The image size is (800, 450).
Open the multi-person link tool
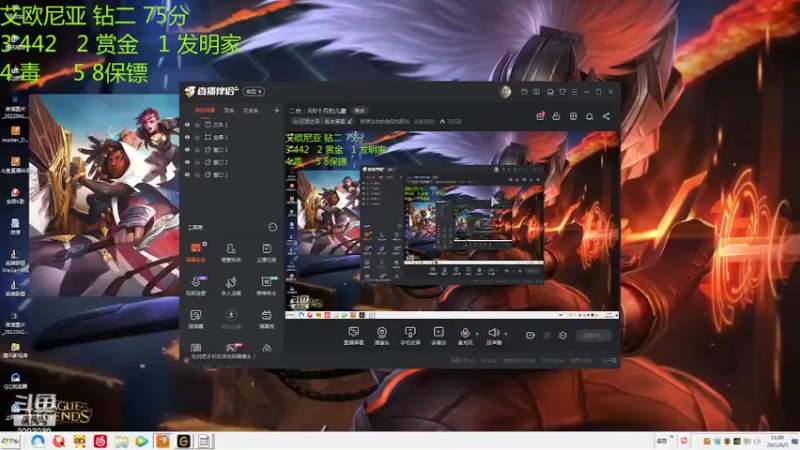click(x=231, y=286)
